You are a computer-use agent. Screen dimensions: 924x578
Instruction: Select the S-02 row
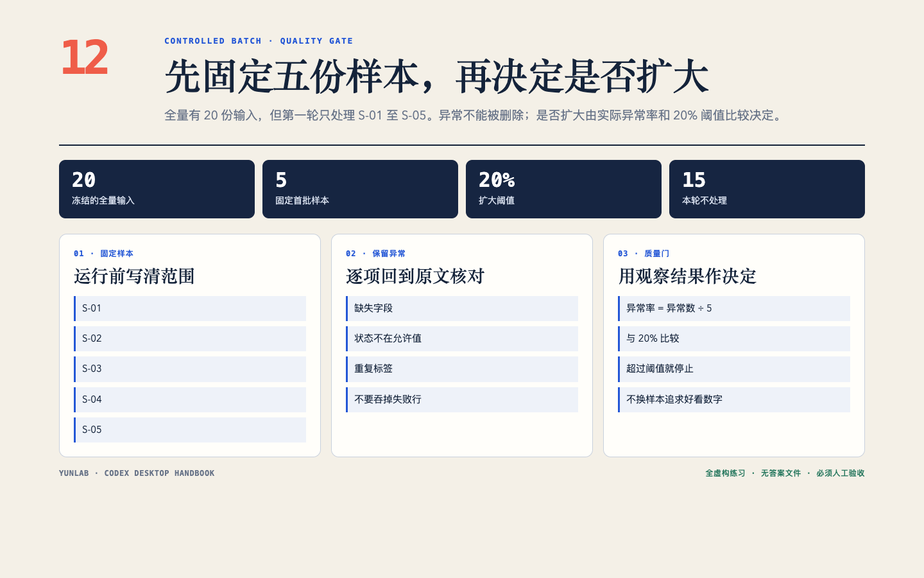click(190, 338)
